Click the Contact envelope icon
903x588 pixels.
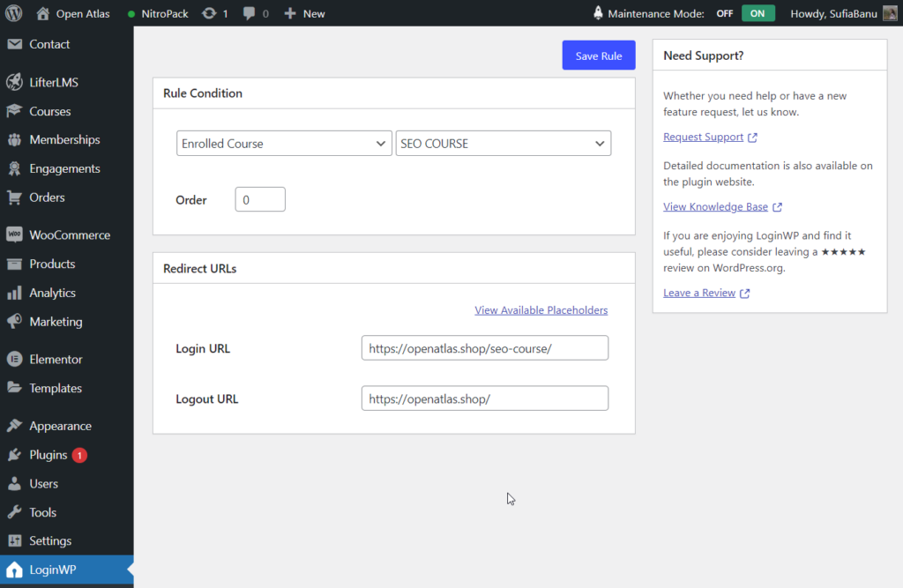pyautogui.click(x=14, y=44)
